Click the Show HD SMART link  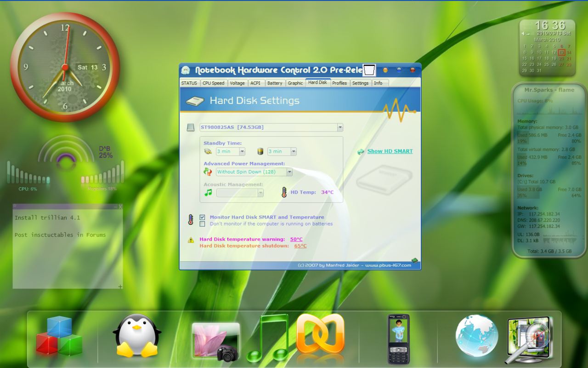click(390, 151)
